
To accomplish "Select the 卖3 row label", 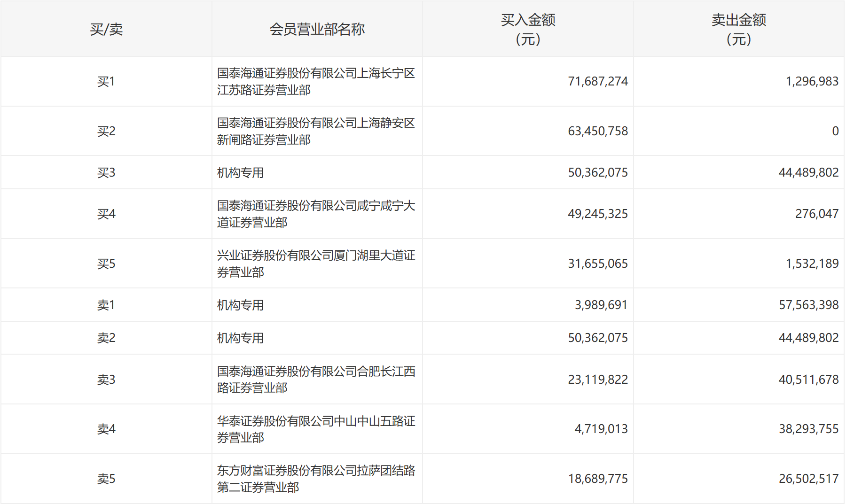I will pyautogui.click(x=106, y=380).
